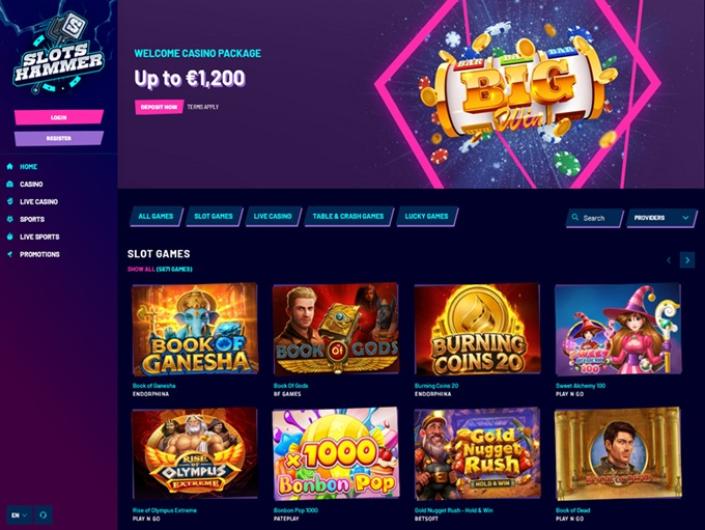
Task: Expand the EN language selector
Action: point(19,515)
